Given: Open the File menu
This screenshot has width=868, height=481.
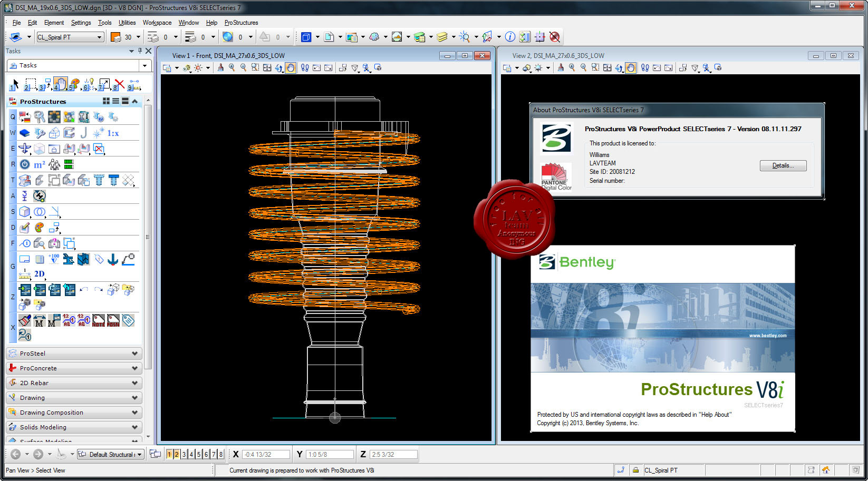Looking at the screenshot, I should 16,23.
